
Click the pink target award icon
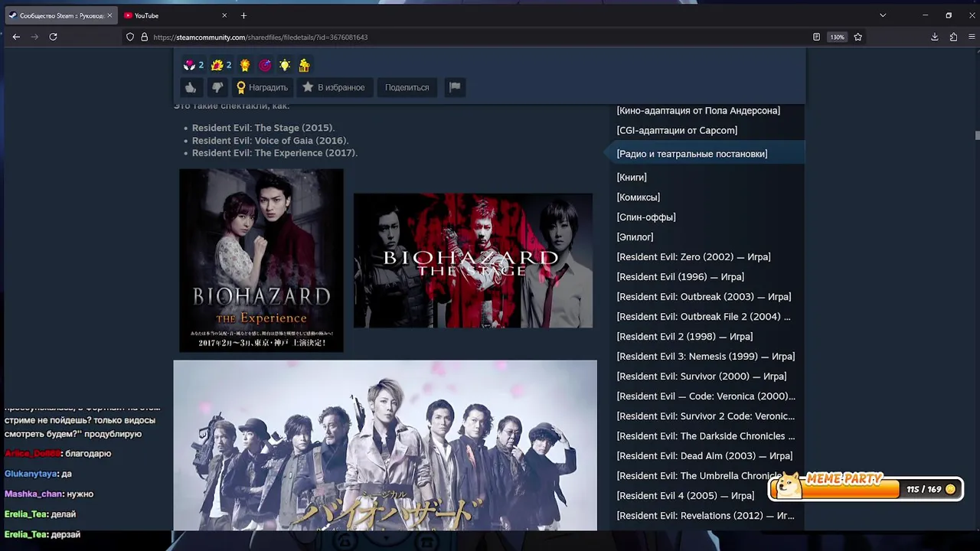[265, 65]
